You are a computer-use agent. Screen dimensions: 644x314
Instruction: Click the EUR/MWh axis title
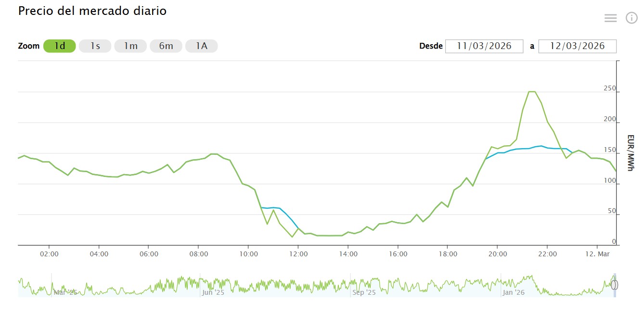coord(631,152)
